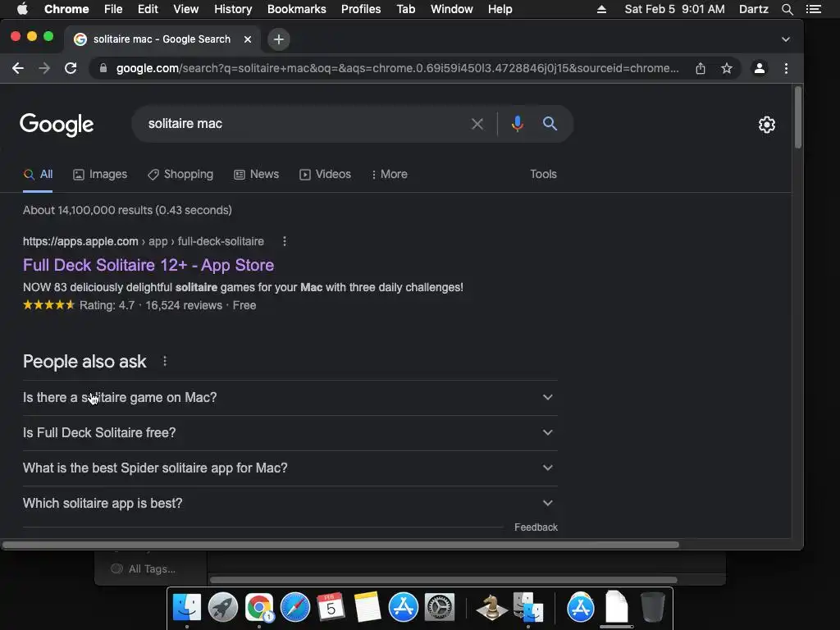Open the Chrome menu in menu bar
The width and height of the screenshot is (840, 630).
tap(66, 9)
